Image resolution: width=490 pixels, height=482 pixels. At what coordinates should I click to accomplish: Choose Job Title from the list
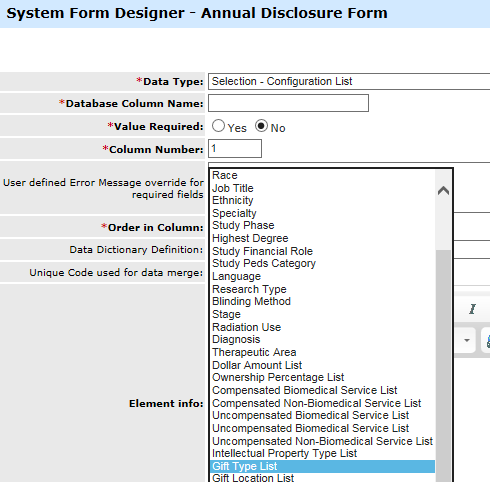point(323,188)
